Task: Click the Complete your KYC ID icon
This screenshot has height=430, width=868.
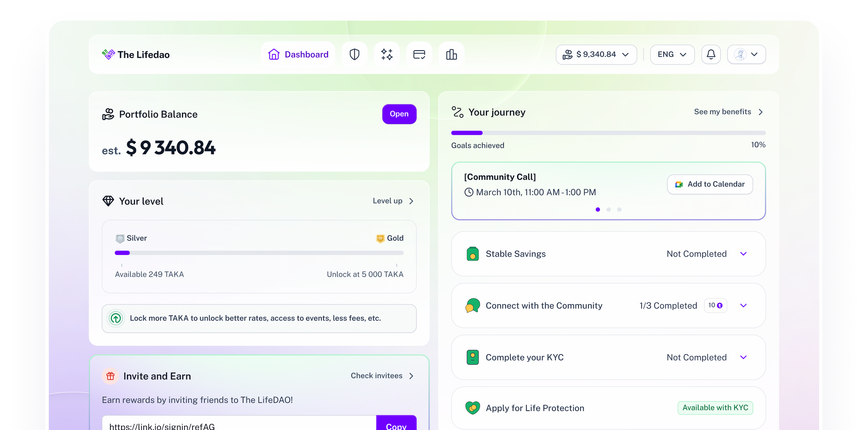Action: pos(472,357)
